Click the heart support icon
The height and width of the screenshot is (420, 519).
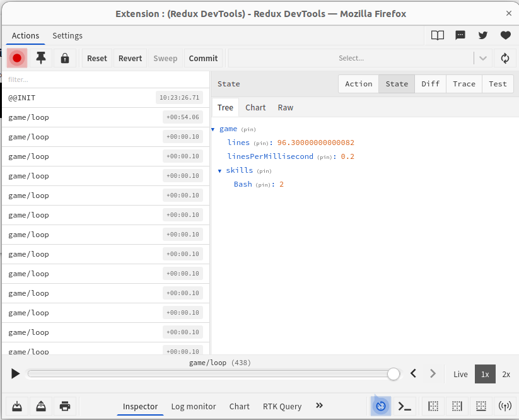point(505,35)
